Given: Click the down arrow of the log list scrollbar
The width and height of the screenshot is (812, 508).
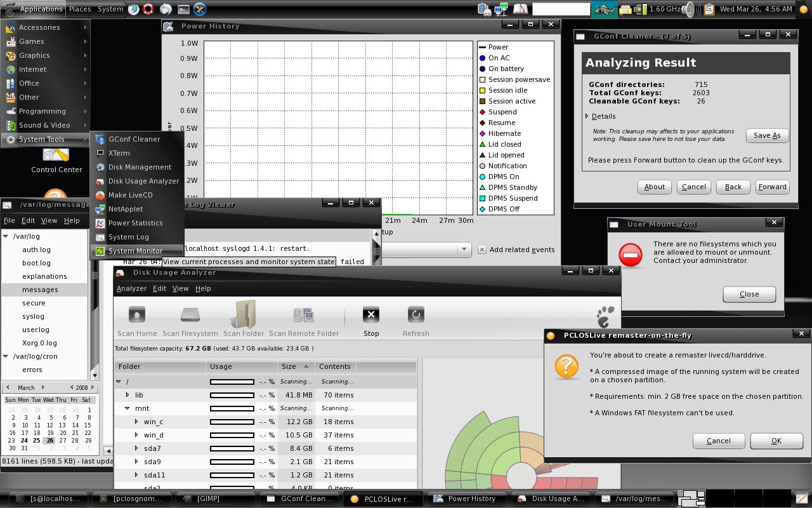Looking at the screenshot, I should [x=94, y=376].
